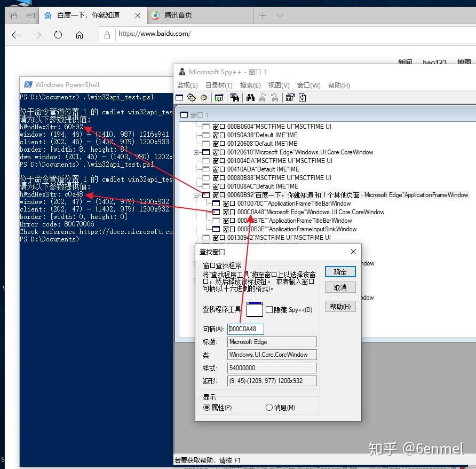This screenshot has width=476, height=469.
Task: Open the Threads view in Spy++
Action: pos(203,97)
